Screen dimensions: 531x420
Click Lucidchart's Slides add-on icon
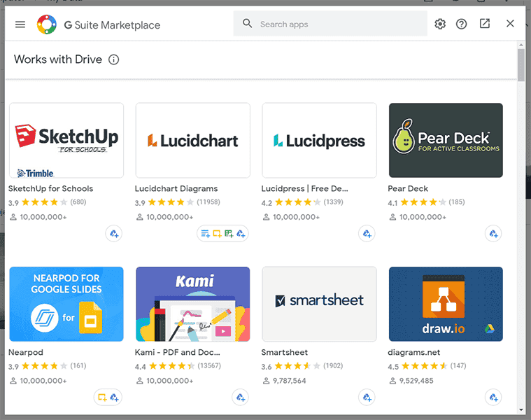(217, 234)
